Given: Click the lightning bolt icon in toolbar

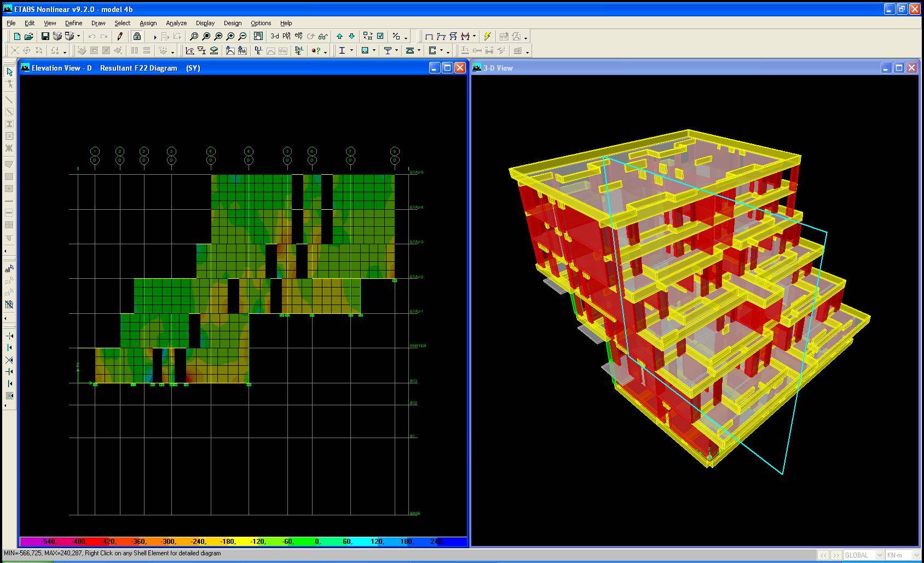Looking at the screenshot, I should tap(487, 37).
